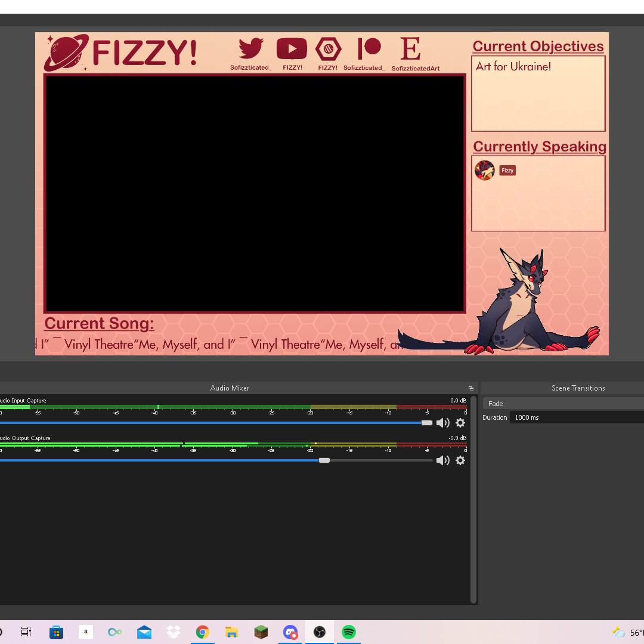Open the infinity-logo app on taskbar
The height and width of the screenshot is (644, 644).
coord(115,632)
